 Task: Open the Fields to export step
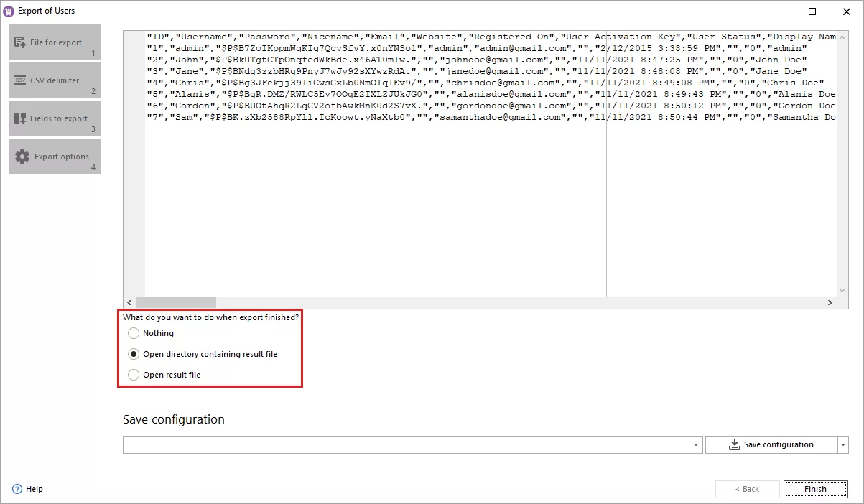click(x=55, y=118)
